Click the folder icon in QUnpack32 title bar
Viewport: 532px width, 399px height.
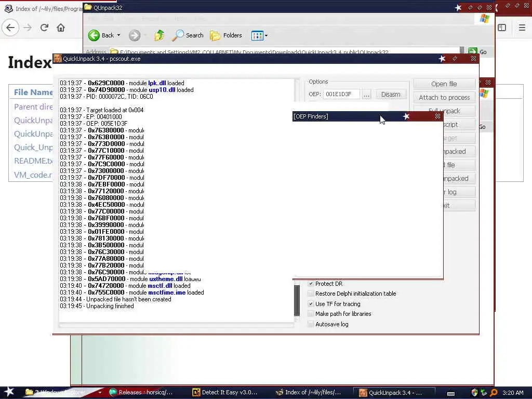[88, 7]
